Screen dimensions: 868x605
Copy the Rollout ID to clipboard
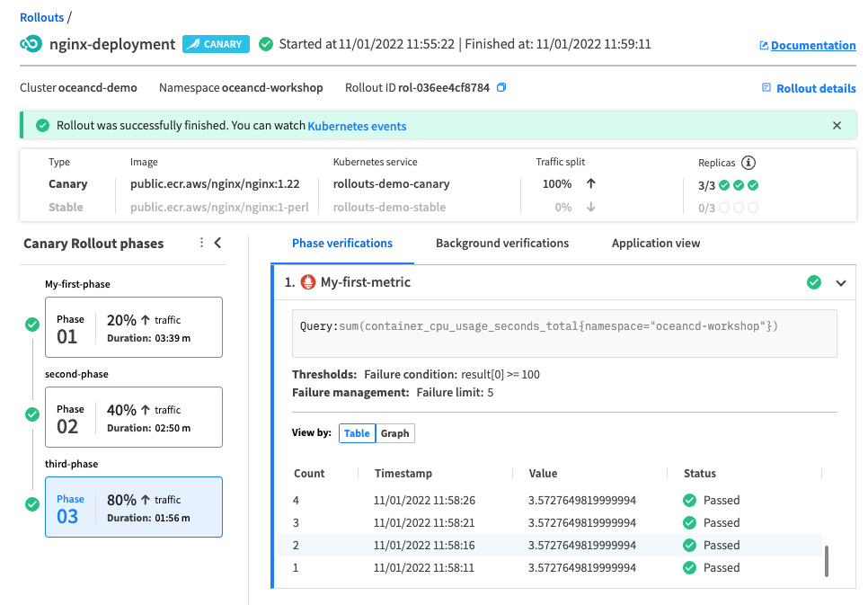click(501, 87)
